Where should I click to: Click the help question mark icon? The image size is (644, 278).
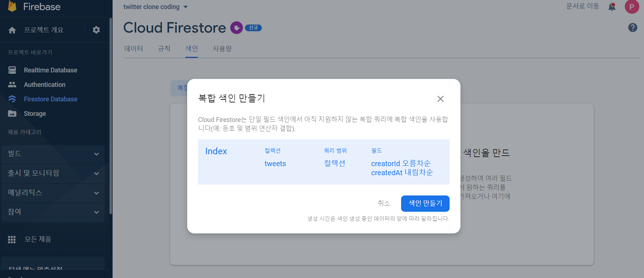[633, 28]
